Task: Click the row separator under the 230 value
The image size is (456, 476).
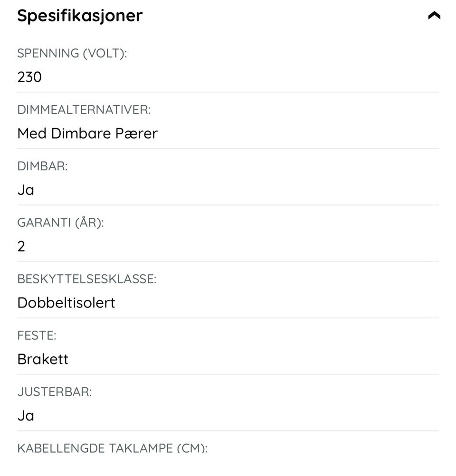Action: [228, 91]
